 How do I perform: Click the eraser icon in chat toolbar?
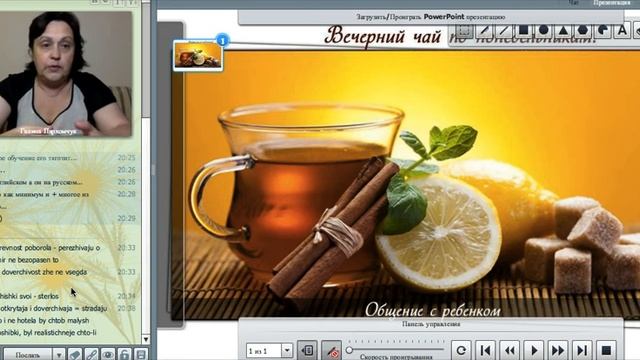[x=75, y=354]
